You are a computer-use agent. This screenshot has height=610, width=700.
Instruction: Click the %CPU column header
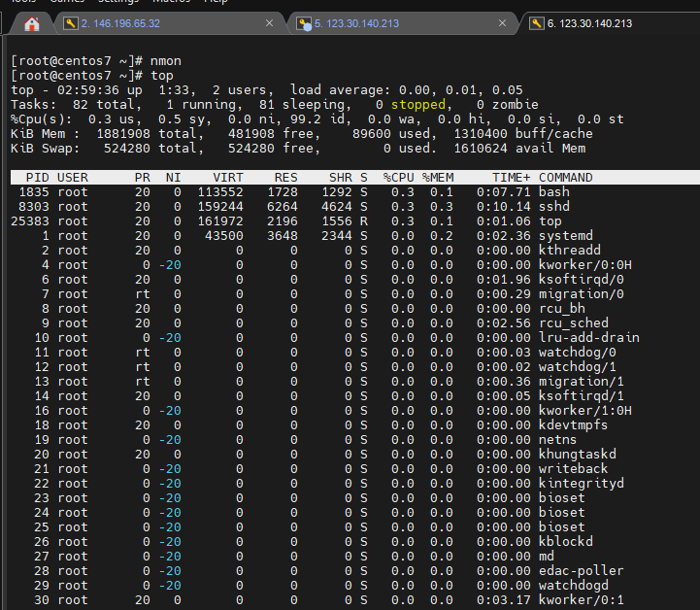pyautogui.click(x=398, y=178)
